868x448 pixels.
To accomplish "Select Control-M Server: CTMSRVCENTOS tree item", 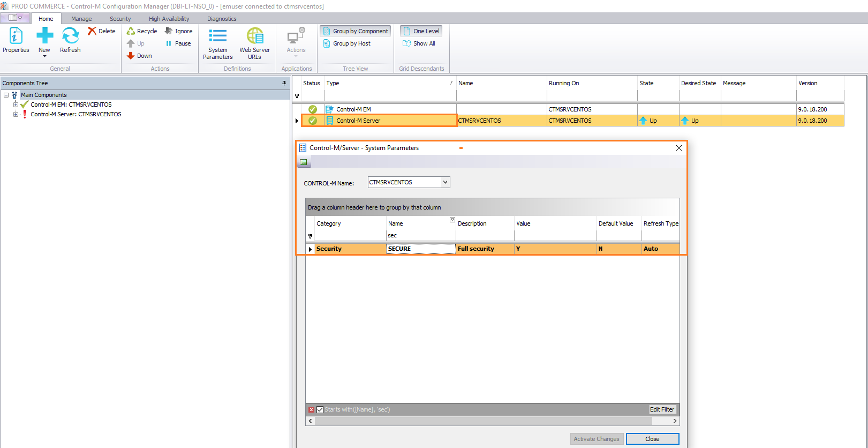I will pos(76,114).
